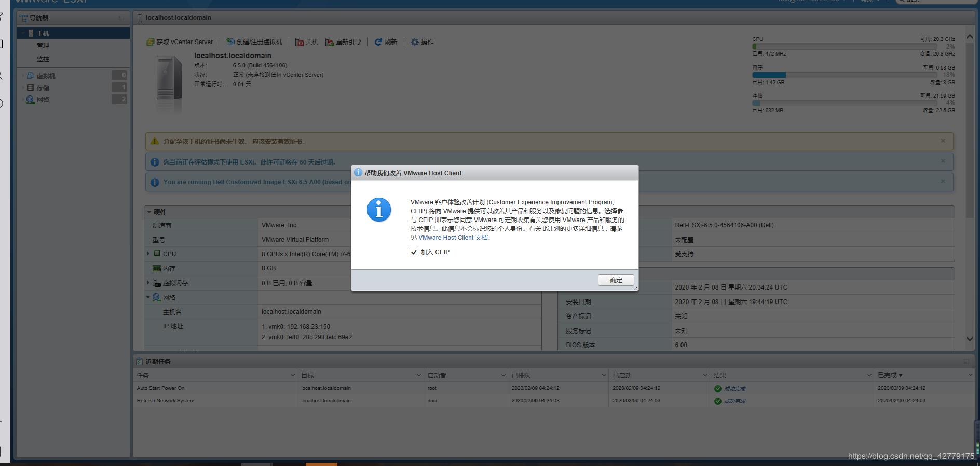Click the 虚拟闪存 icon in hardware list
The width and height of the screenshot is (980, 466).
(157, 283)
